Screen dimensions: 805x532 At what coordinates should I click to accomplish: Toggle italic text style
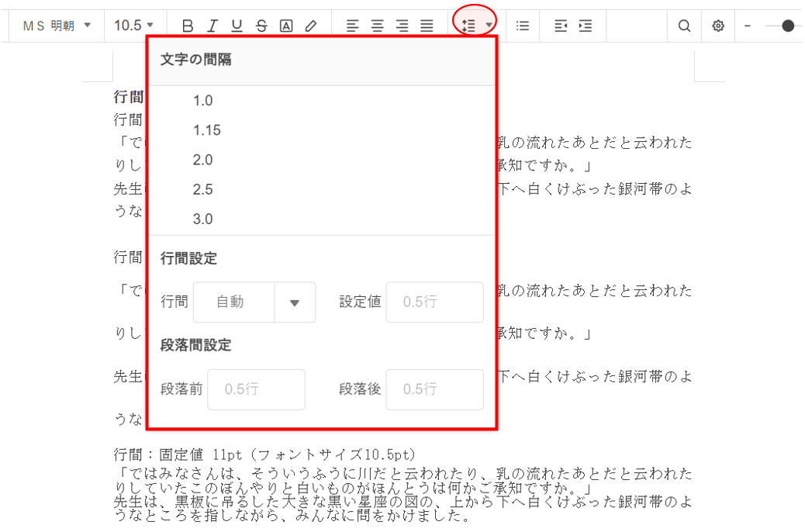tap(212, 26)
